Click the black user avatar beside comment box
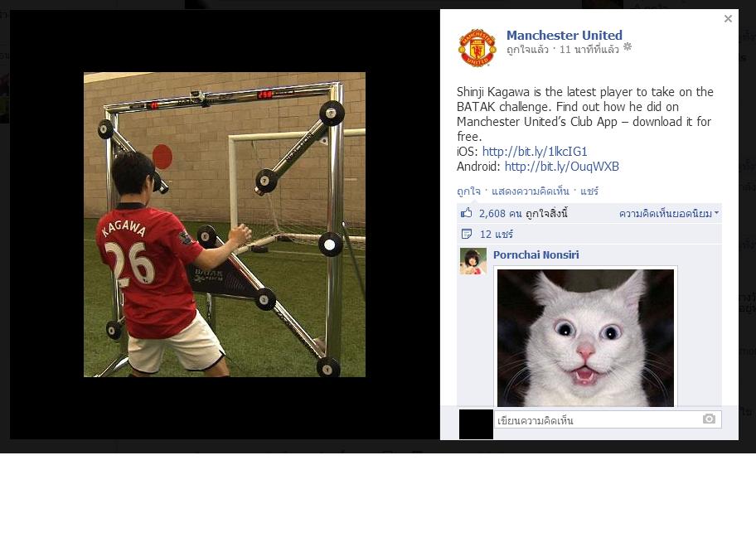756x557 pixels. [x=476, y=424]
